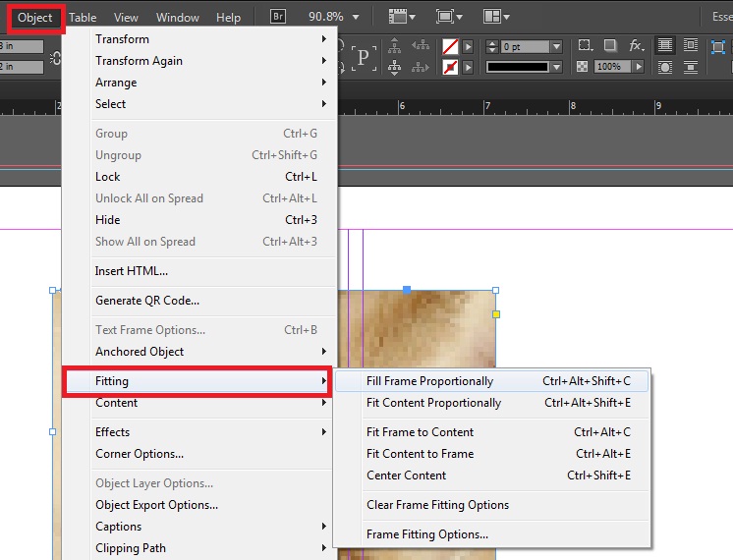
Task: Click the Select Container icon
Action: pos(395,46)
